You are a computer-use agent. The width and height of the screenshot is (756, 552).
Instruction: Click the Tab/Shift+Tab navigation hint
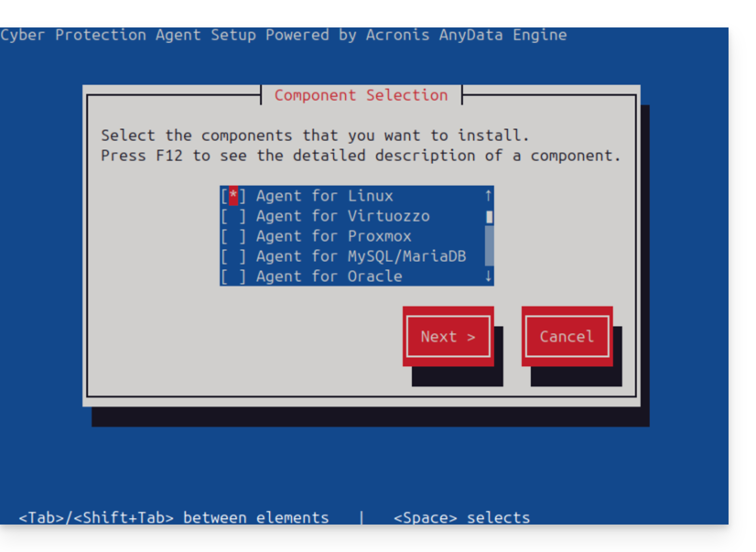coord(174,517)
